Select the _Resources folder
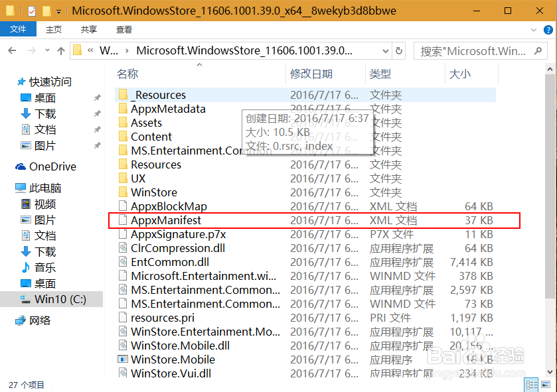Screen dimensions: 557x392 pos(305,95)
